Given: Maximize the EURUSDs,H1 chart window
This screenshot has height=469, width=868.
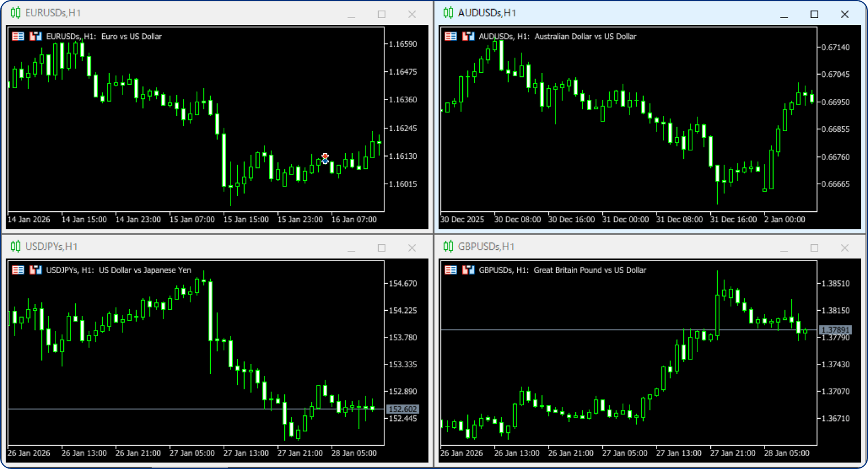Looking at the screenshot, I should click(x=381, y=14).
